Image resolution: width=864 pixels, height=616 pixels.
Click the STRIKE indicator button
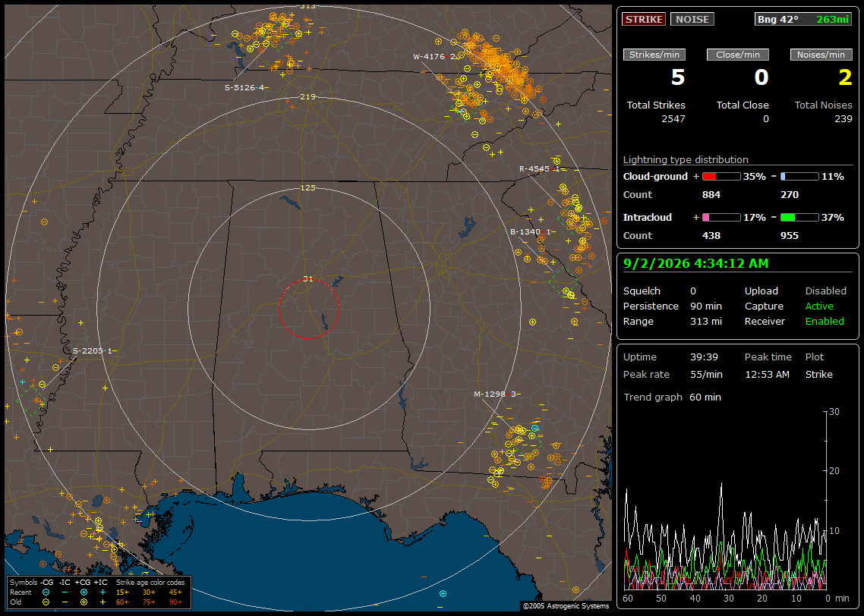(644, 19)
